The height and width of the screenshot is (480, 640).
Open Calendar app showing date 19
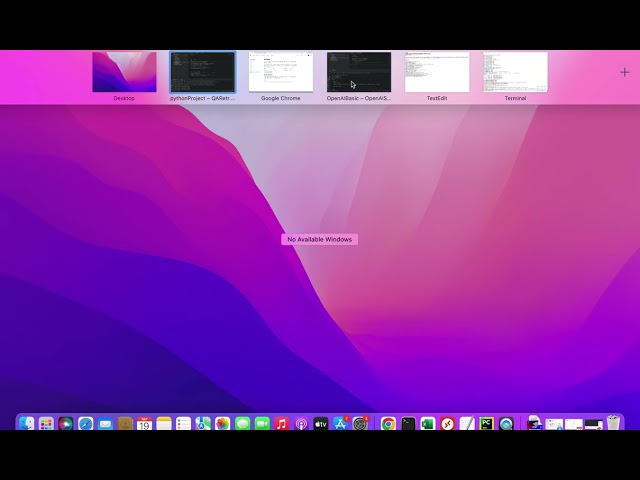click(144, 424)
